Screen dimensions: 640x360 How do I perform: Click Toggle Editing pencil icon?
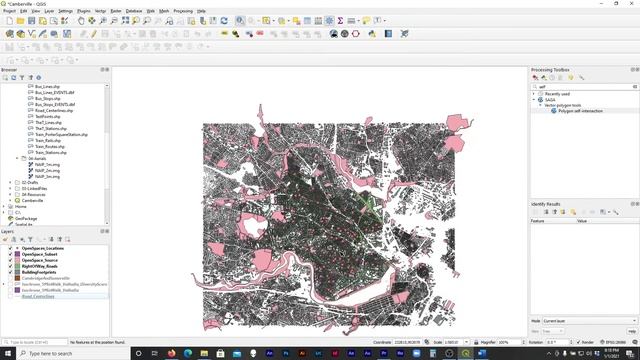pos(94,34)
